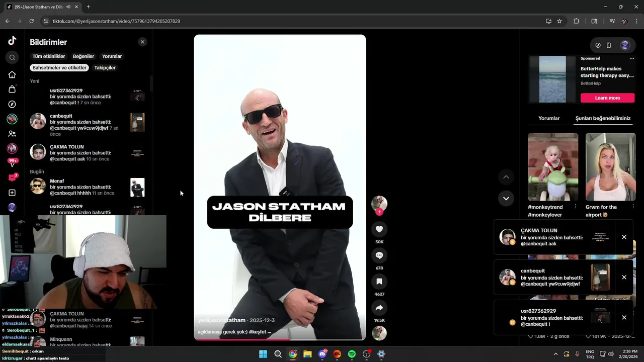
Task: Click the Learn more ad button
Action: 607,98
